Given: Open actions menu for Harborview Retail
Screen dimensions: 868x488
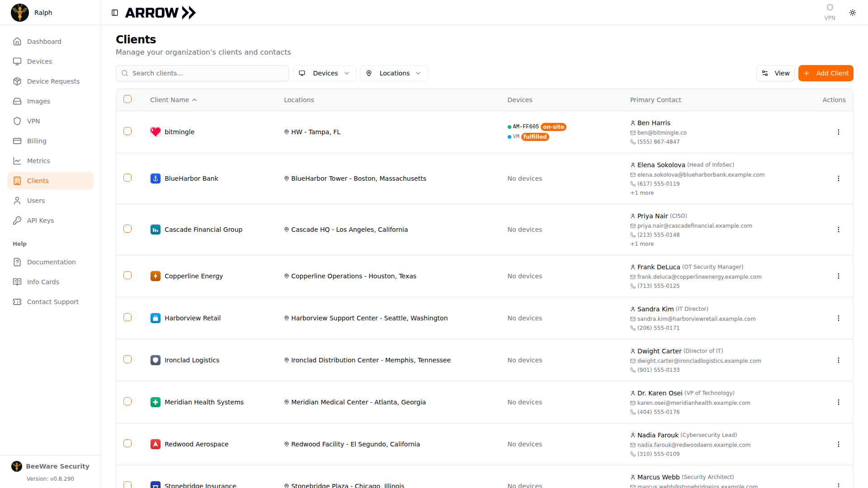Looking at the screenshot, I should pyautogui.click(x=839, y=318).
